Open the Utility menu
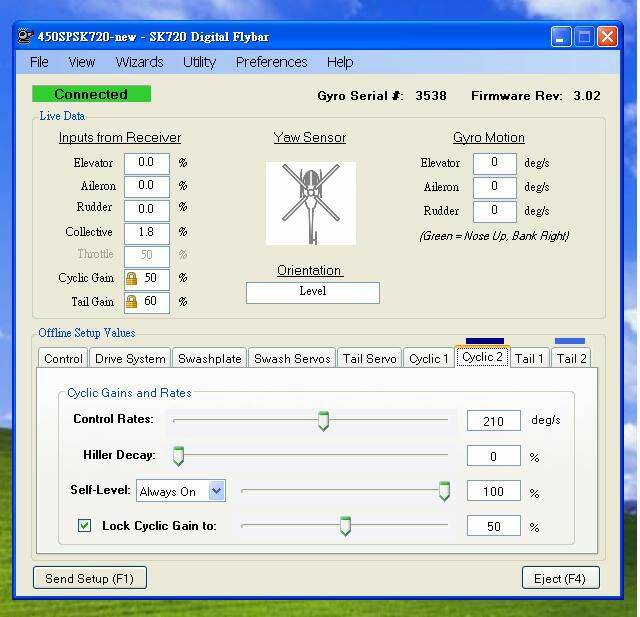The height and width of the screenshot is (617, 640). pyautogui.click(x=199, y=62)
